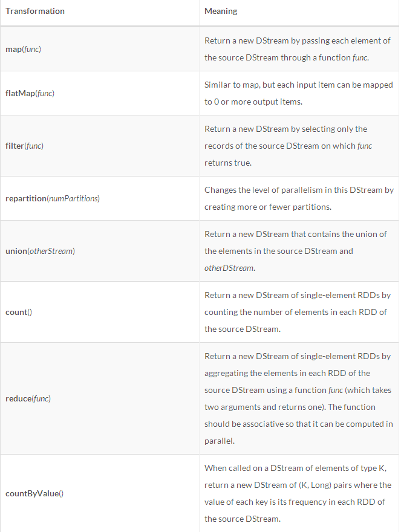The height and width of the screenshot is (532, 401).
Task: Click the filter(func) transformation entry
Action: pos(24,146)
